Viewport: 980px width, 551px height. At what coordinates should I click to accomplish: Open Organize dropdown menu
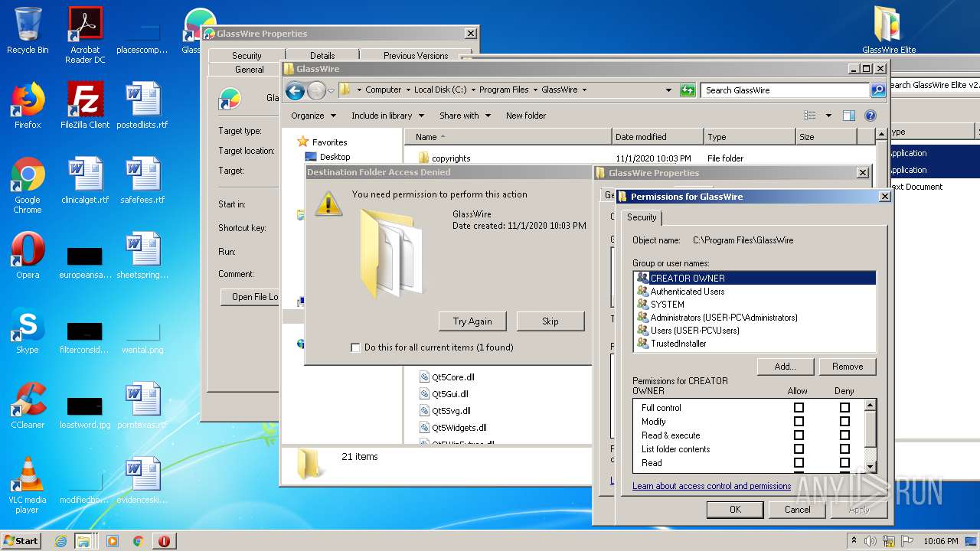[313, 116]
